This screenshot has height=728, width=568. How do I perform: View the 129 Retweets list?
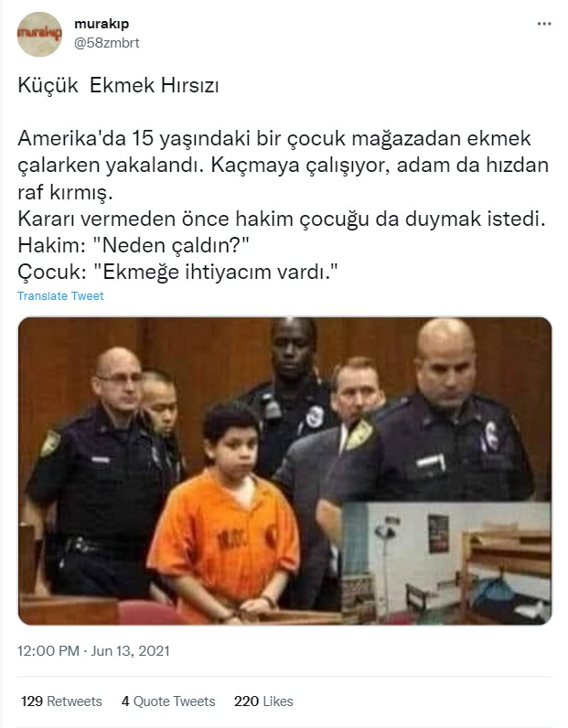61,701
